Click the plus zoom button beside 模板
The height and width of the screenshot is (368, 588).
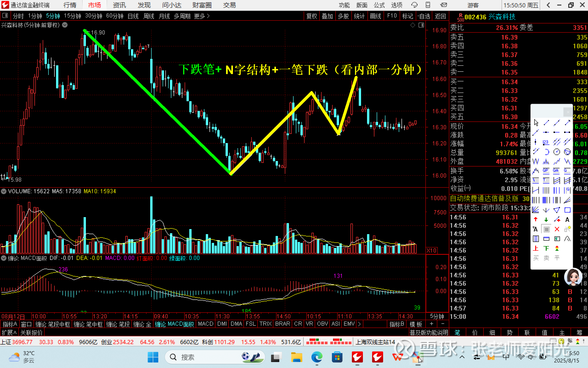[432, 324]
